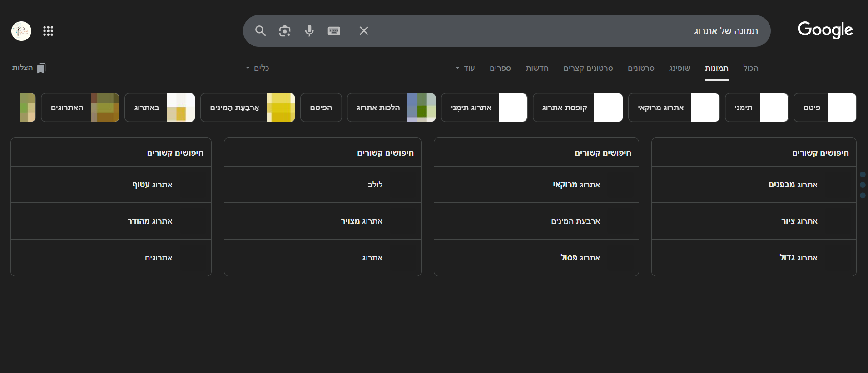Switch to the הכול tab
868x373 pixels.
[x=750, y=68]
